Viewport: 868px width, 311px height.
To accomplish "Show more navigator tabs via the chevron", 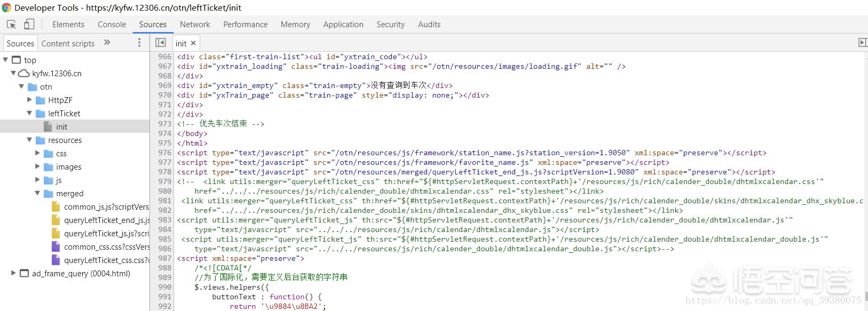I will [107, 43].
